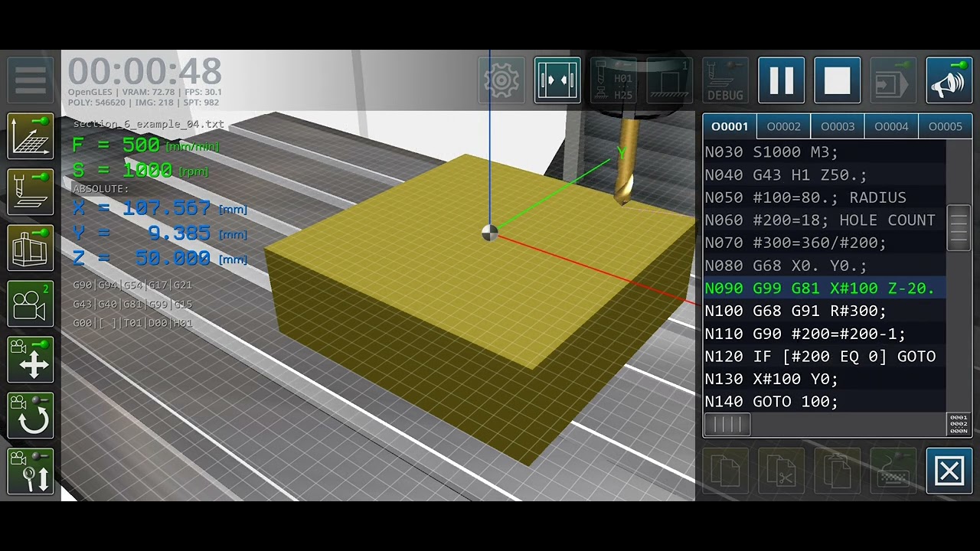Toggle DEBUG mode

(725, 80)
